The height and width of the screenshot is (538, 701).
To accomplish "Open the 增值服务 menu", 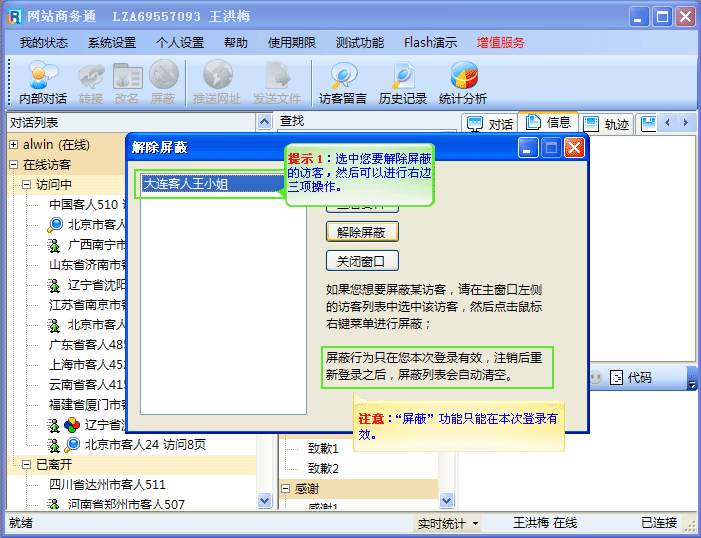I will 500,43.
